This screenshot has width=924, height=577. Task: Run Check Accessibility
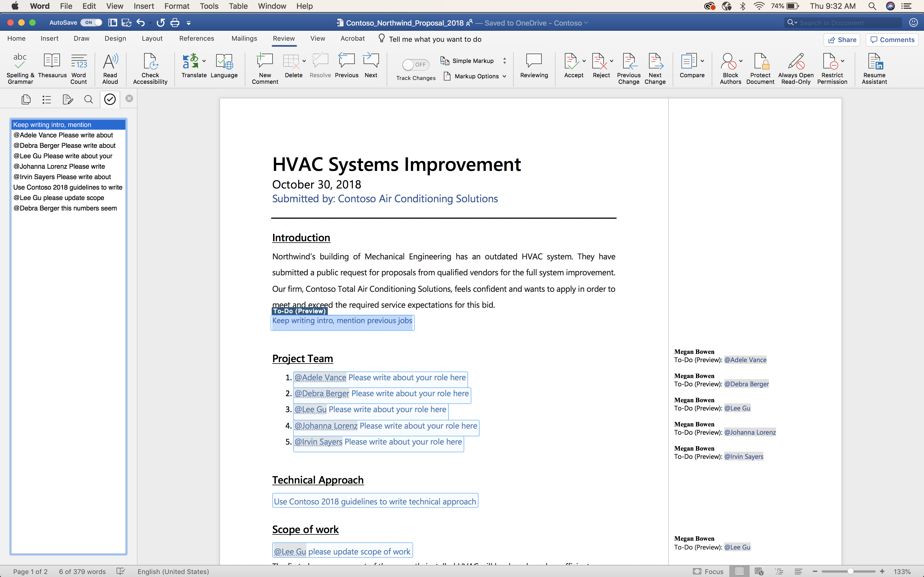[x=150, y=68]
